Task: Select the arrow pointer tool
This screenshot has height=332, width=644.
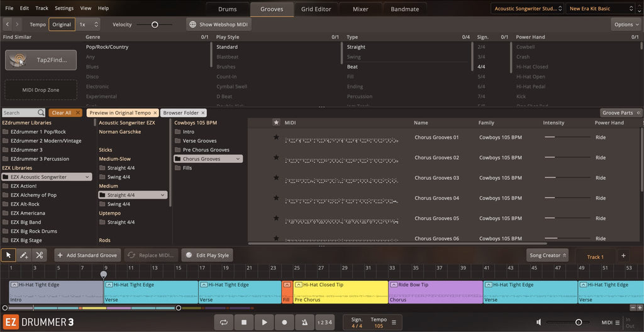Action: (x=8, y=255)
